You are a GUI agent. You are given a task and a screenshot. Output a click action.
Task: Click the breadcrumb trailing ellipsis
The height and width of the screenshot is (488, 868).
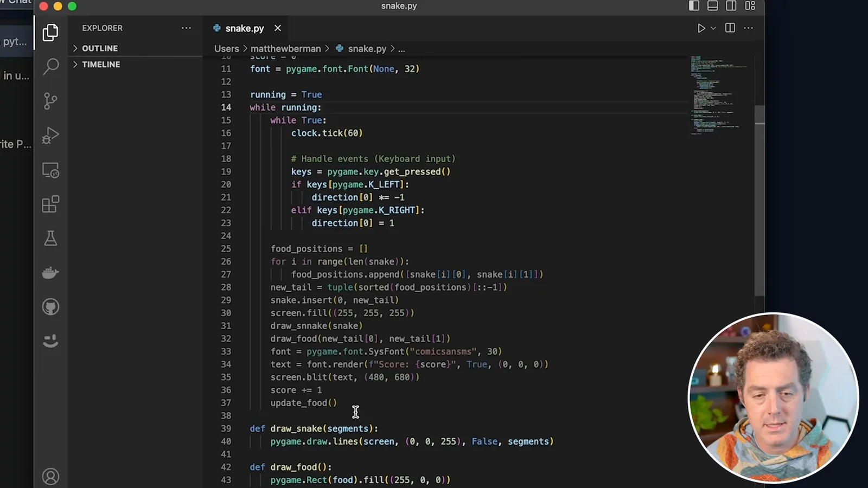pyautogui.click(x=401, y=49)
